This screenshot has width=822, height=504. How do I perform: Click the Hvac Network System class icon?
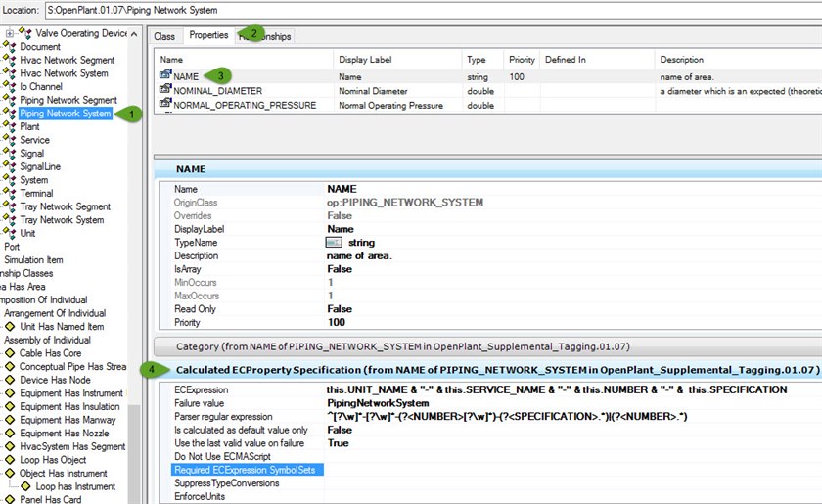[10, 73]
